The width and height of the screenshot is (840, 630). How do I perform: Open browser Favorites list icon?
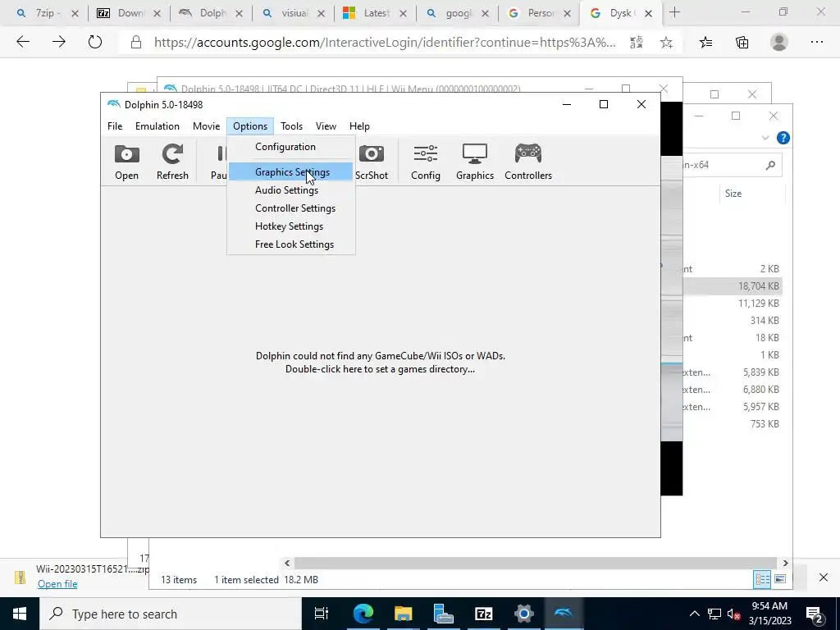tap(705, 43)
